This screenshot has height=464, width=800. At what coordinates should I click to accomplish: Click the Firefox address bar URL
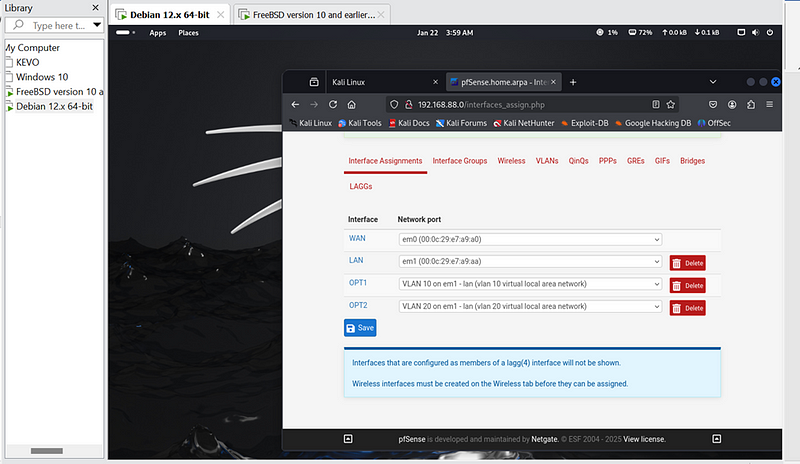point(481,105)
